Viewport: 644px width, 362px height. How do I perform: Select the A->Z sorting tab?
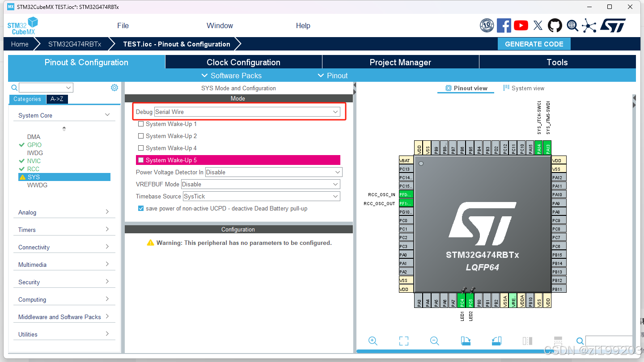click(x=57, y=99)
